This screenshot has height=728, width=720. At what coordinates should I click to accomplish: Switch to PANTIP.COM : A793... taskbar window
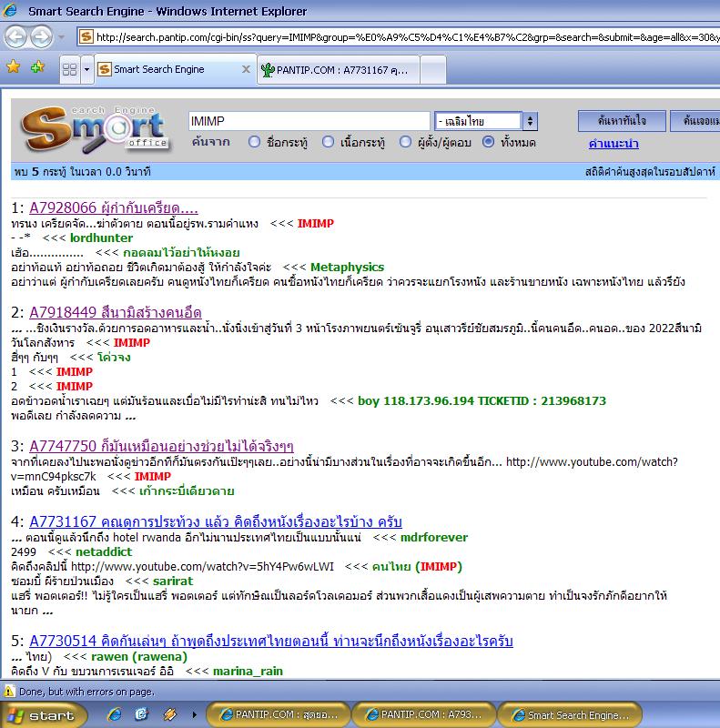[423, 715]
